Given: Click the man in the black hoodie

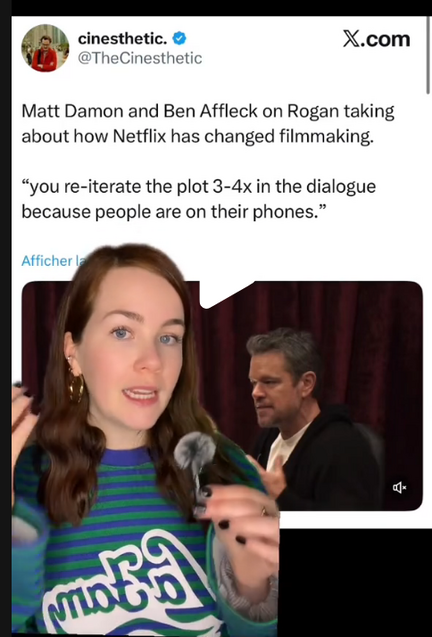Looking at the screenshot, I should tap(313, 418).
